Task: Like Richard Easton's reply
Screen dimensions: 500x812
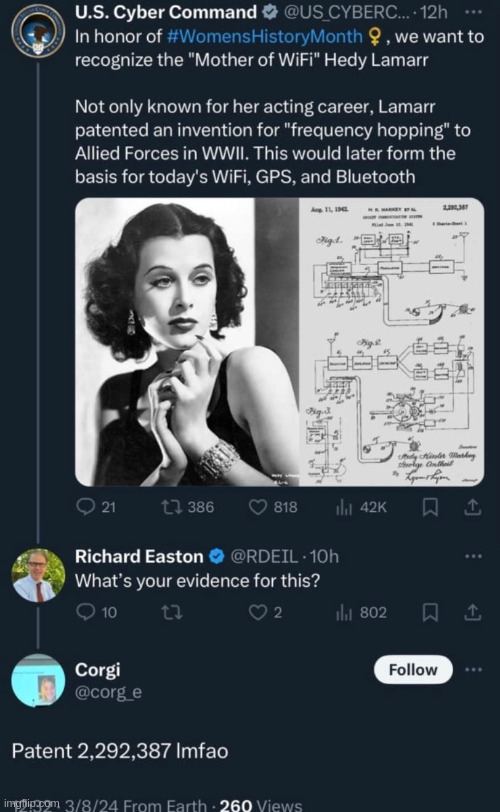Action: [x=265, y=612]
